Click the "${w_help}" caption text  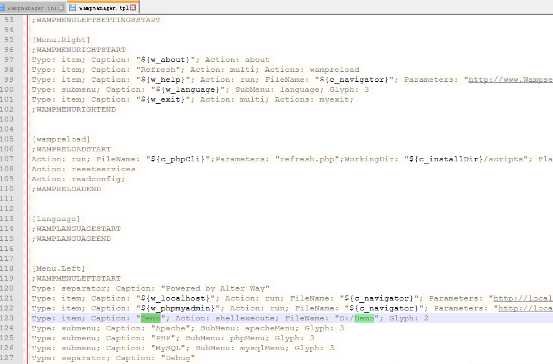163,79
